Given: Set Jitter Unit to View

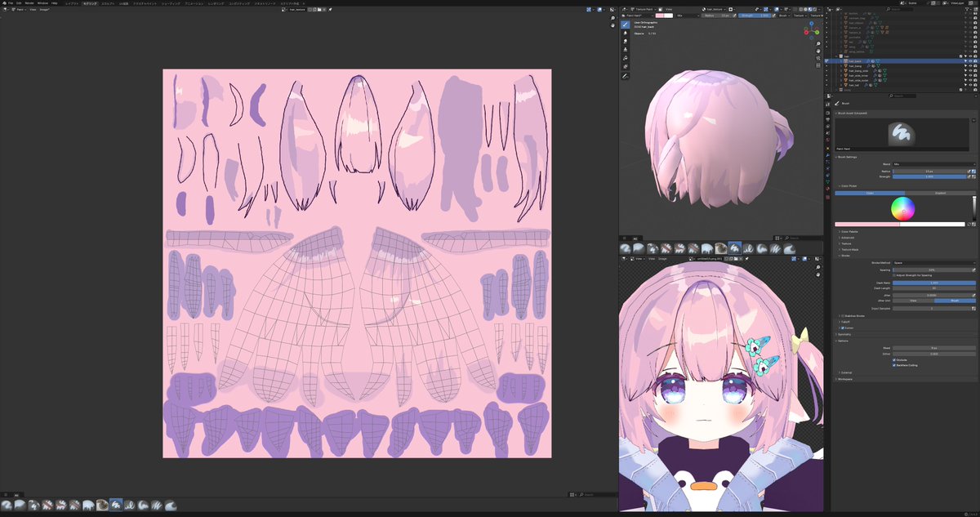Looking at the screenshot, I should tap(913, 301).
